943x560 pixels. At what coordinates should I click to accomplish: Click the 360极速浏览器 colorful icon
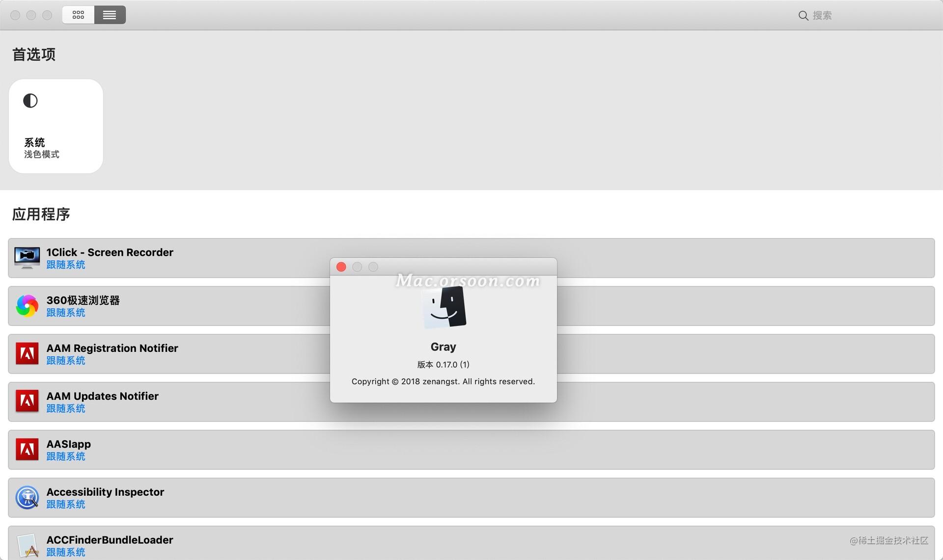[x=27, y=306]
